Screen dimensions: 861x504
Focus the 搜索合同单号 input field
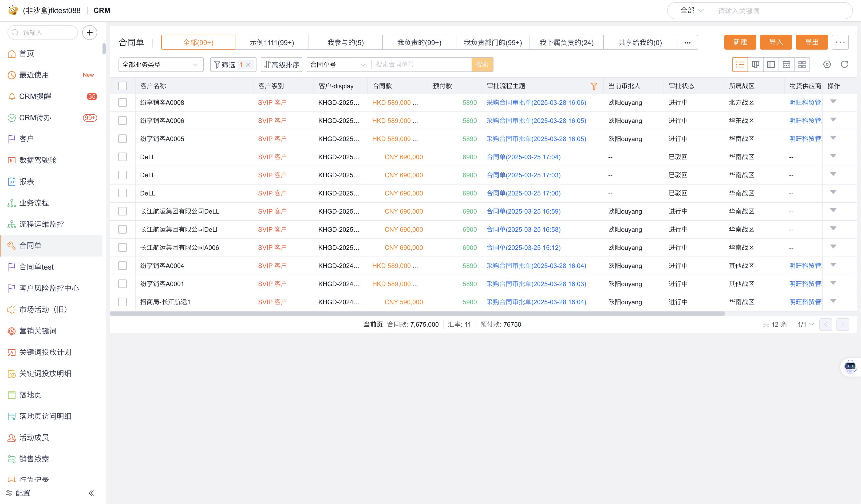(421, 65)
